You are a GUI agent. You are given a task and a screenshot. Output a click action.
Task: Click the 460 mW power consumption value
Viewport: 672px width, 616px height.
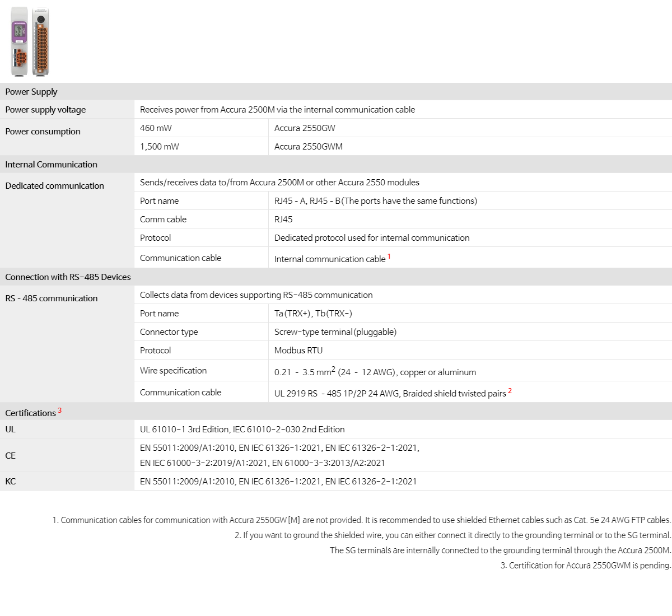[156, 128]
